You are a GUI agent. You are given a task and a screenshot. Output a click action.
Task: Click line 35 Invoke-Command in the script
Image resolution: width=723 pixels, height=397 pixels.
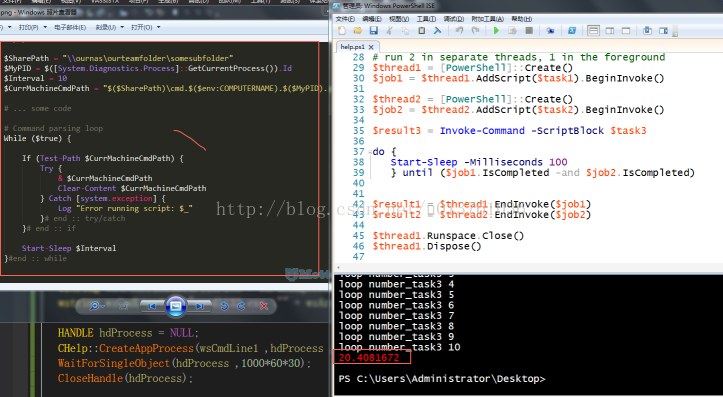(510, 130)
